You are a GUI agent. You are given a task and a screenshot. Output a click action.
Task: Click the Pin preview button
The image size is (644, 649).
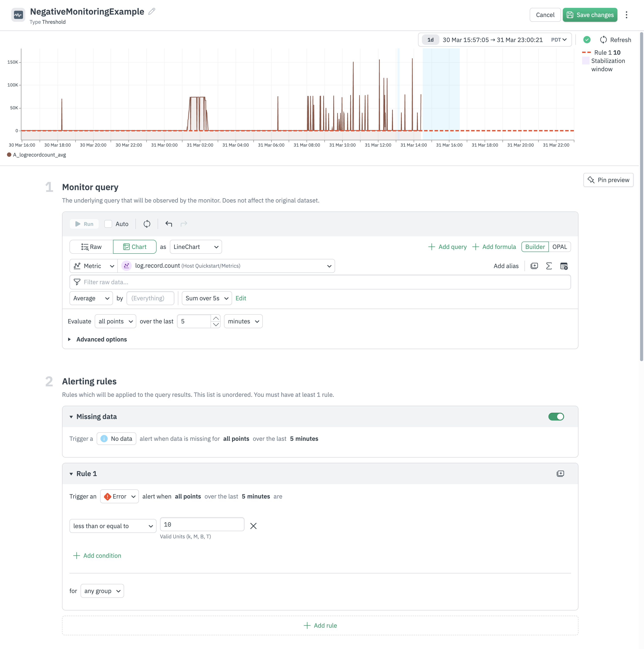(608, 180)
